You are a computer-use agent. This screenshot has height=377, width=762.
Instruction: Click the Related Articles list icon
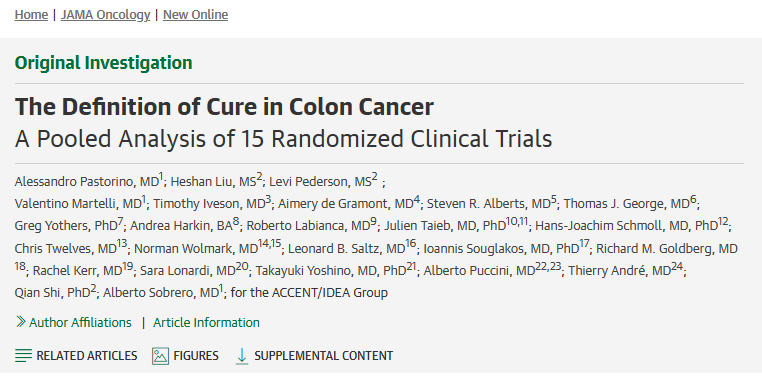(23, 356)
